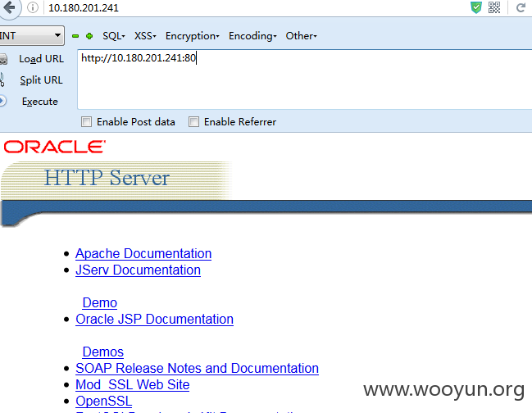Open the OpenSSL link

104,402
